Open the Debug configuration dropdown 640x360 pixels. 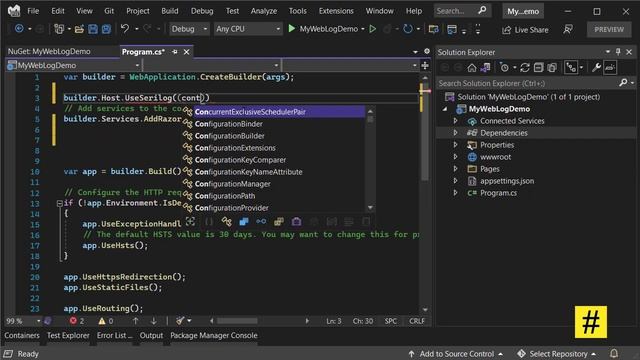(x=189, y=29)
